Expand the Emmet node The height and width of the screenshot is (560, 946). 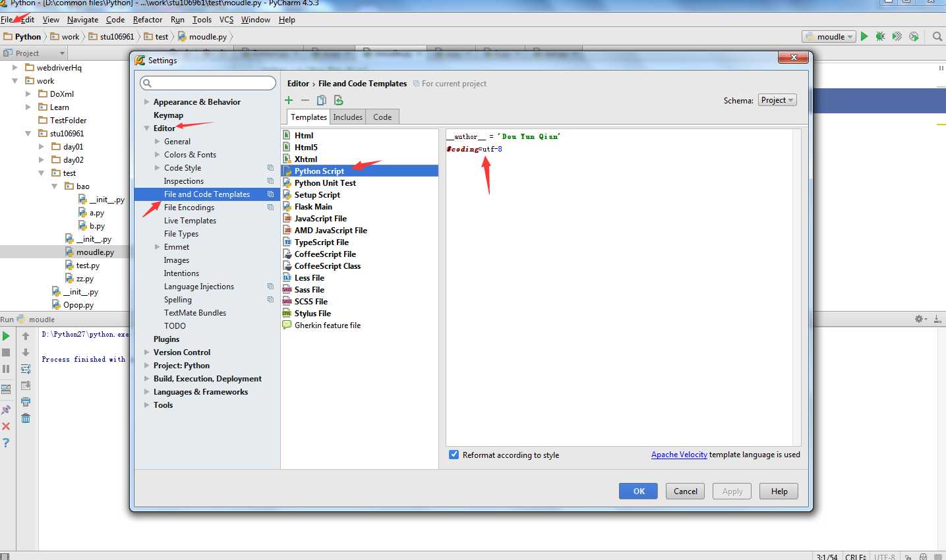pyautogui.click(x=158, y=246)
